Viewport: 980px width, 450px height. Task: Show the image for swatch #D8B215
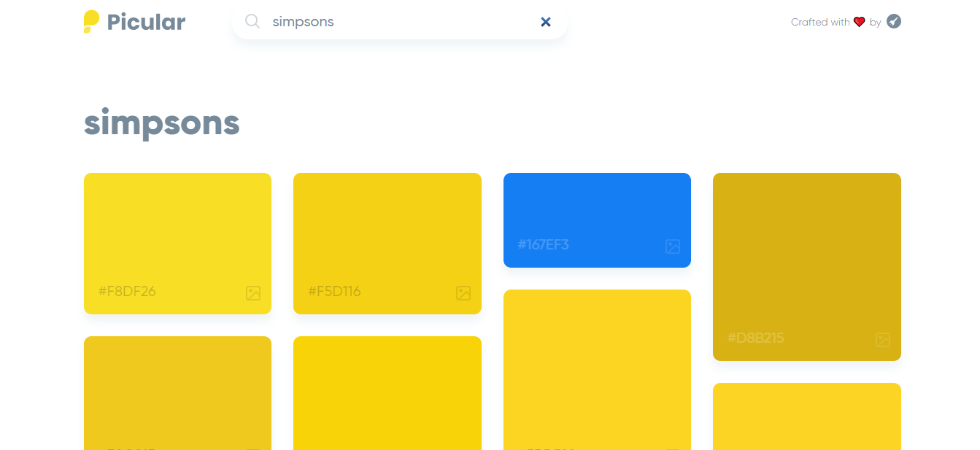point(883,340)
